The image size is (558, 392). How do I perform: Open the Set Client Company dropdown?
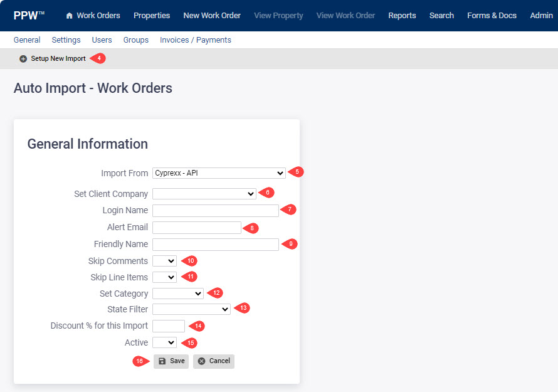tap(204, 194)
